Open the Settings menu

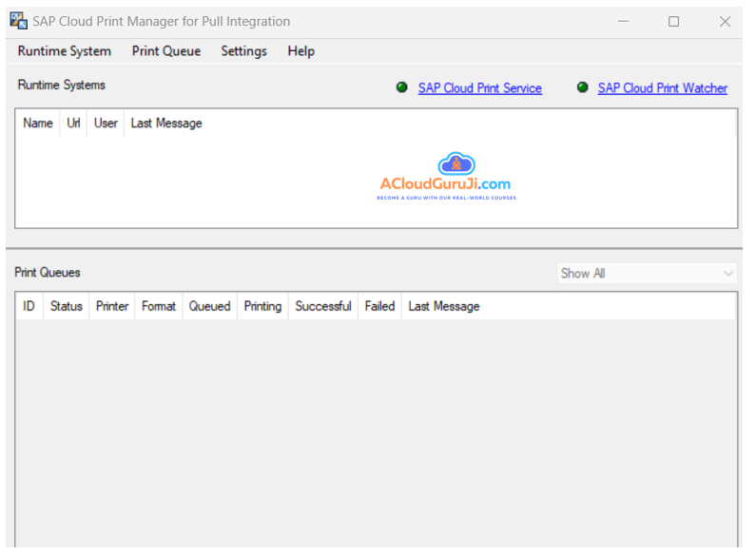(x=243, y=51)
